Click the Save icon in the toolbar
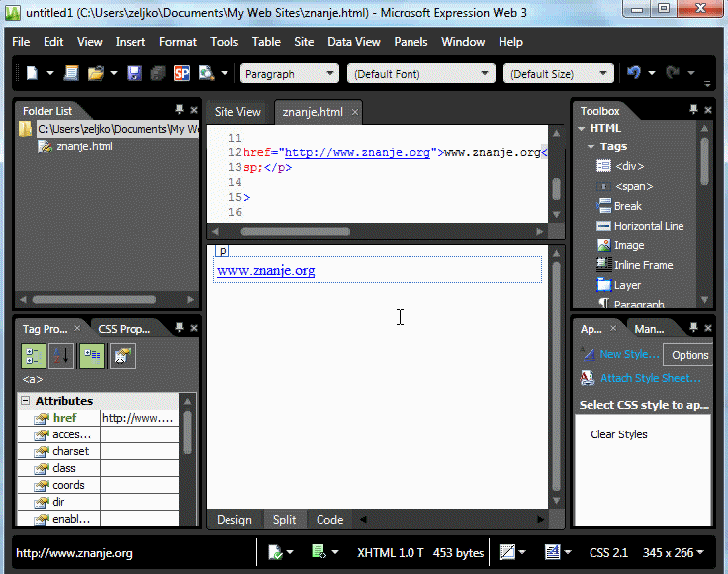728x574 pixels. pyautogui.click(x=134, y=74)
